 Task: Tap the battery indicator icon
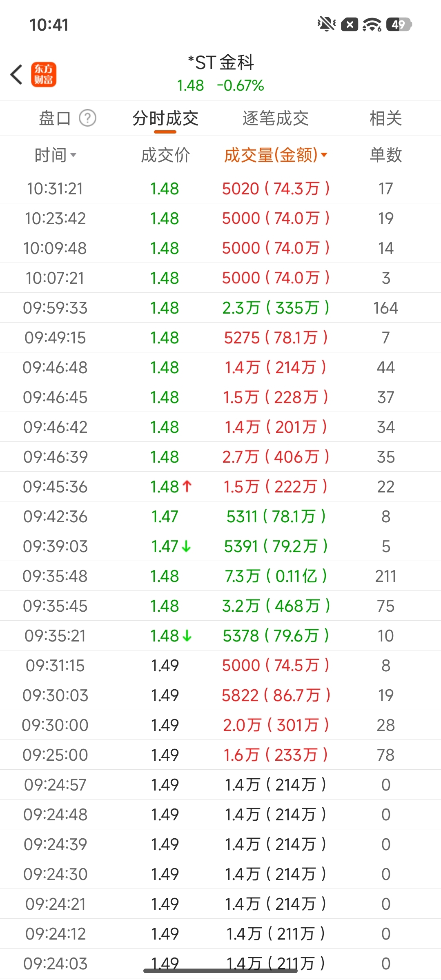(399, 24)
